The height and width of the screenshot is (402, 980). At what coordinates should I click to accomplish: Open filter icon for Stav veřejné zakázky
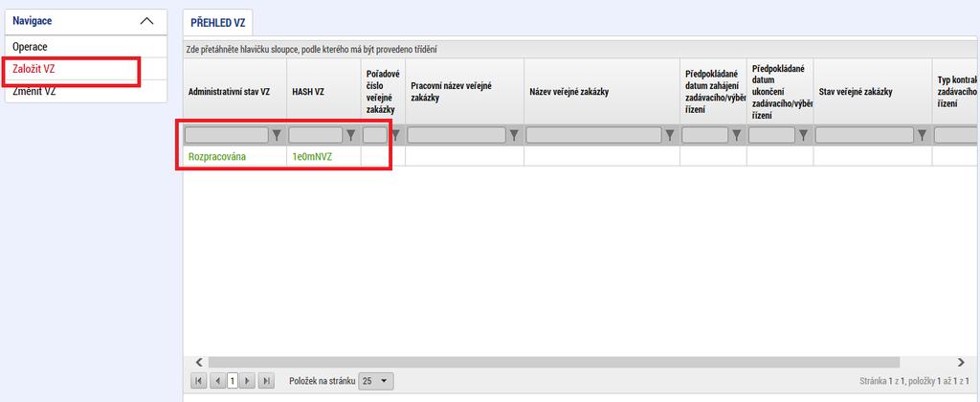pyautogui.click(x=922, y=135)
